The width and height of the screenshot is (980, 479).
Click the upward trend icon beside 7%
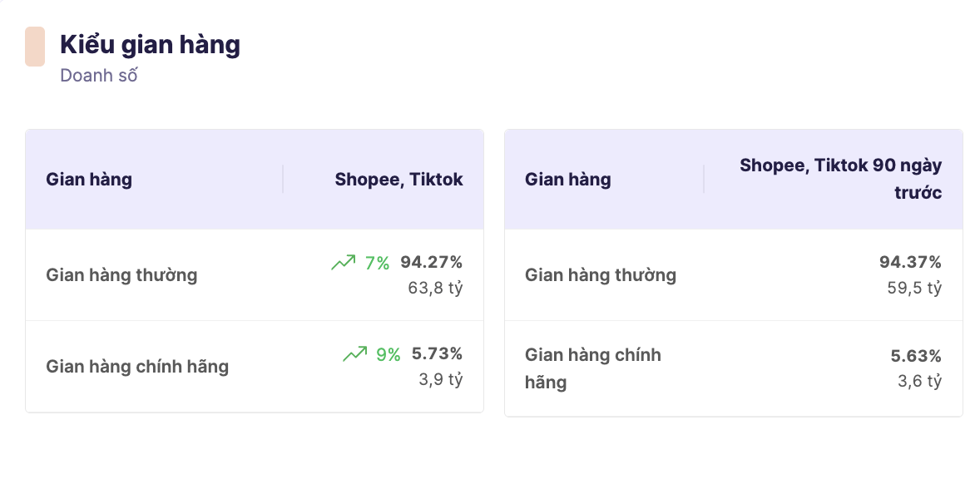[x=343, y=263]
